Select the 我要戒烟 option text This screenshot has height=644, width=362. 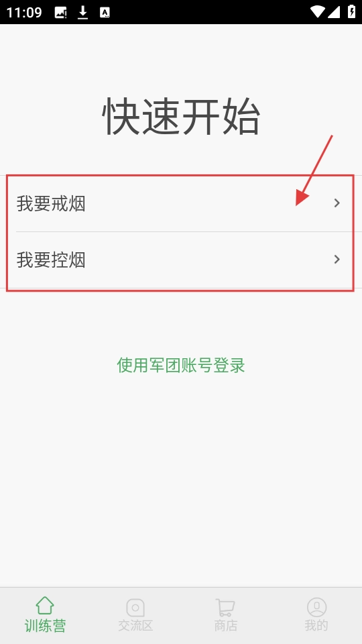coord(51,204)
